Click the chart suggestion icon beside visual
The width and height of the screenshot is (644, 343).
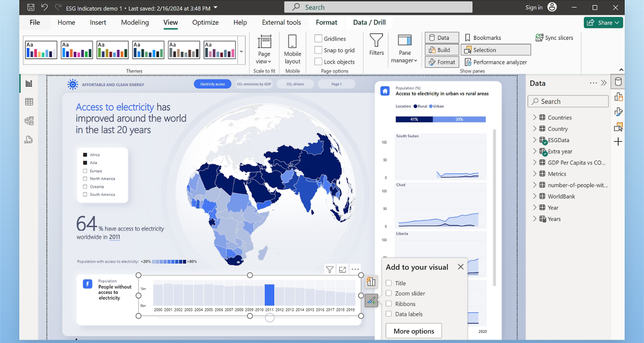(x=371, y=282)
